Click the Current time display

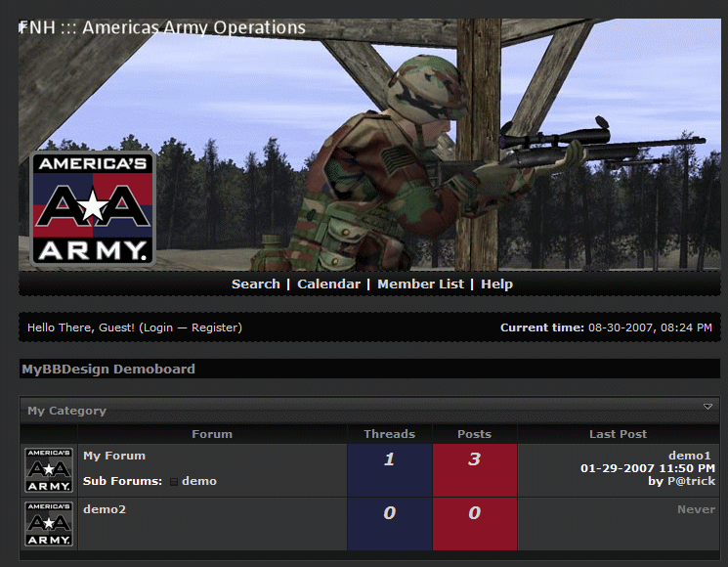coord(606,327)
